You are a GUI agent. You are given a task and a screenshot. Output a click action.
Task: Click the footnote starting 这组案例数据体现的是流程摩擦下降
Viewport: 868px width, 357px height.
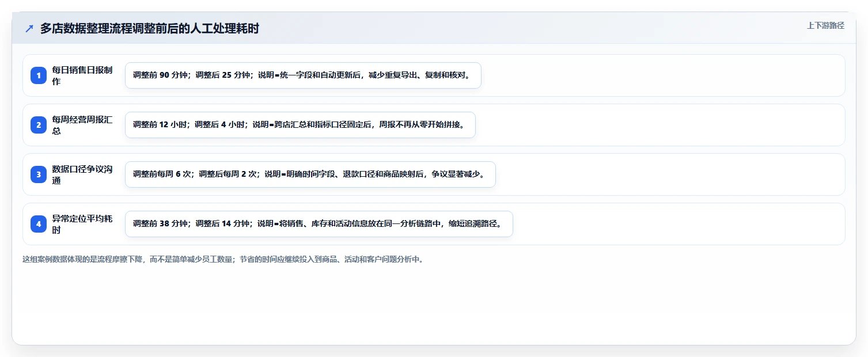tap(225, 260)
